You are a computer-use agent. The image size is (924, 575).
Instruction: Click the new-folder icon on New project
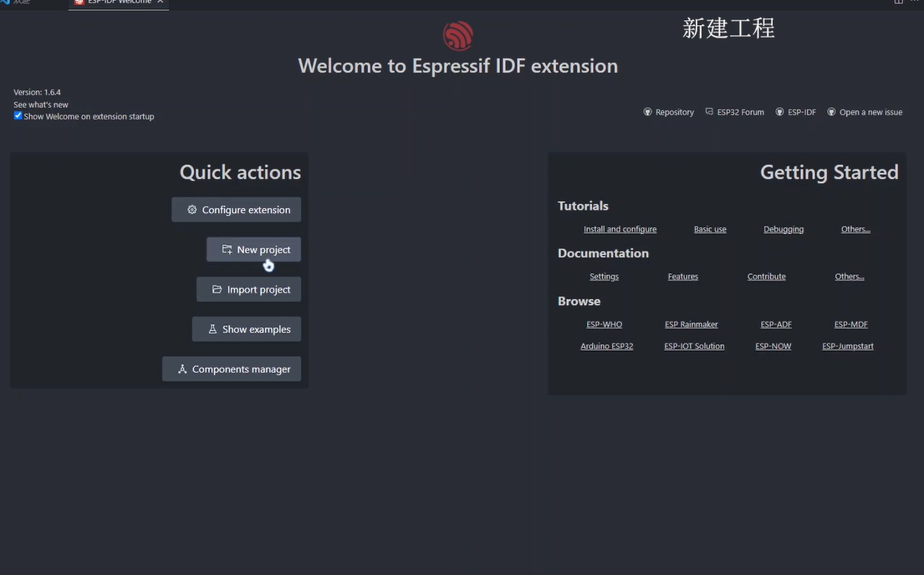(227, 249)
